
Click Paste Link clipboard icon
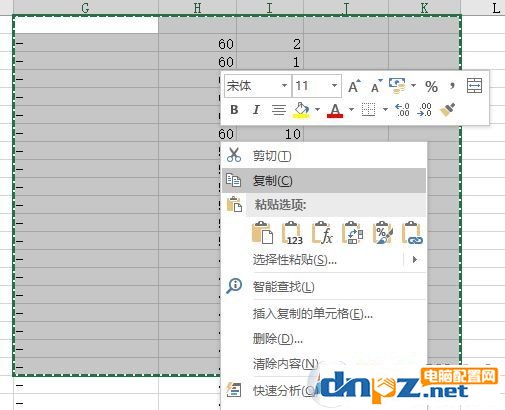pyautogui.click(x=413, y=233)
